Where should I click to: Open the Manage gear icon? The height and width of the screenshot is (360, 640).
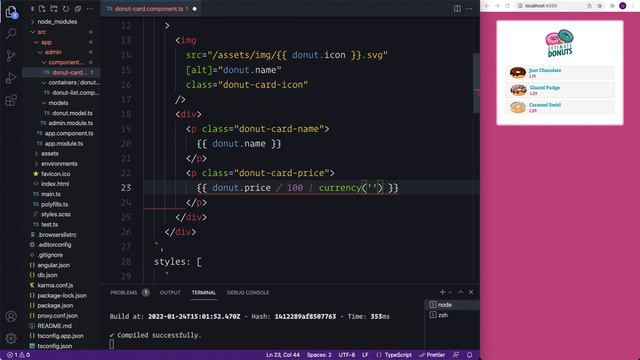pos(11,338)
